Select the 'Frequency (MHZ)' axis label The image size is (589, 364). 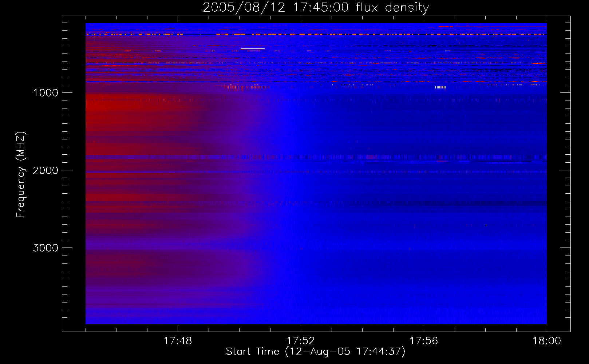click(21, 174)
